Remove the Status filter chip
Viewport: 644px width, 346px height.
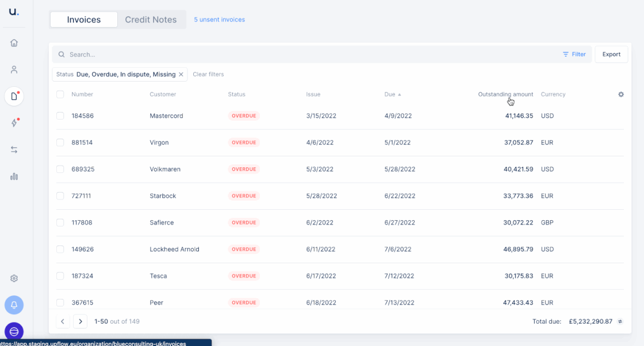(x=181, y=74)
